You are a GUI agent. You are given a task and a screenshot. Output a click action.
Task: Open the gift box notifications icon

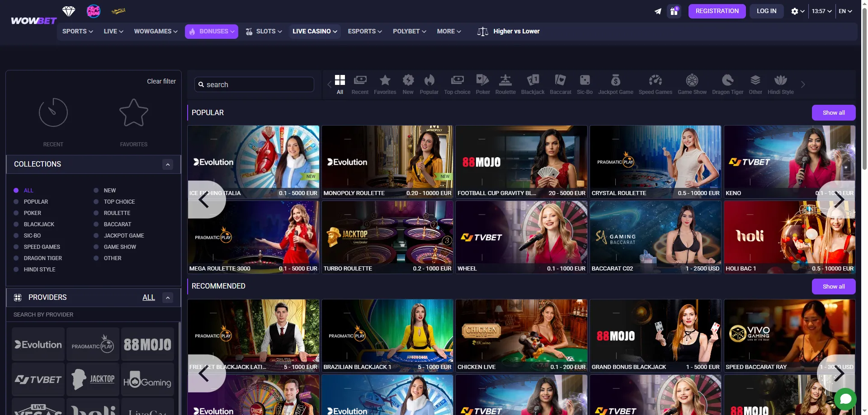click(674, 11)
